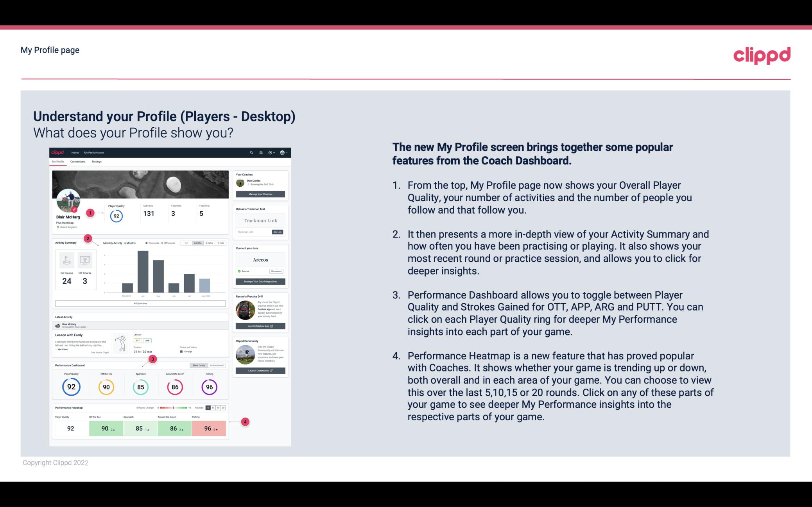Toggle Player Quality view in Performance Dashboard
Viewport: 812px width, 507px height.
coord(199,365)
